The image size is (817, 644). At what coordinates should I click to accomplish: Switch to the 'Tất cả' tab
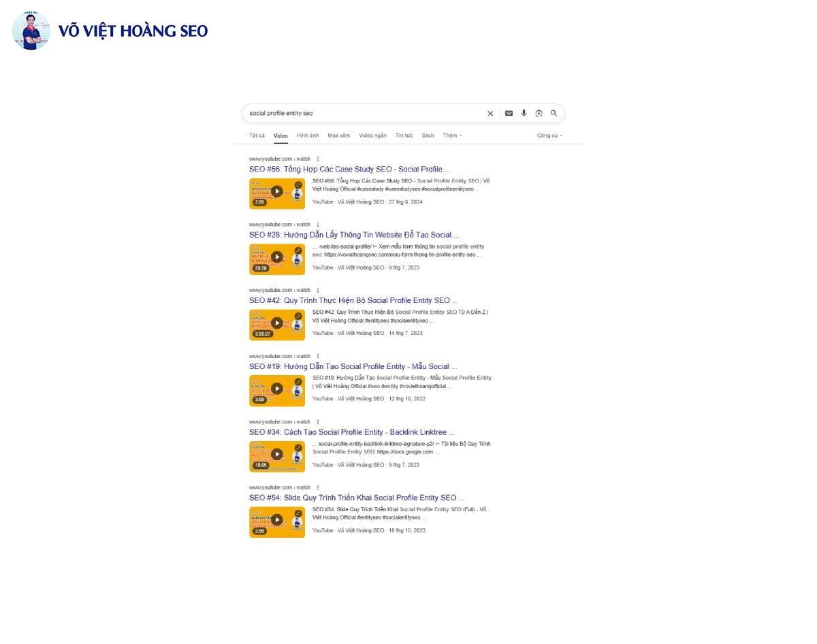click(x=257, y=135)
